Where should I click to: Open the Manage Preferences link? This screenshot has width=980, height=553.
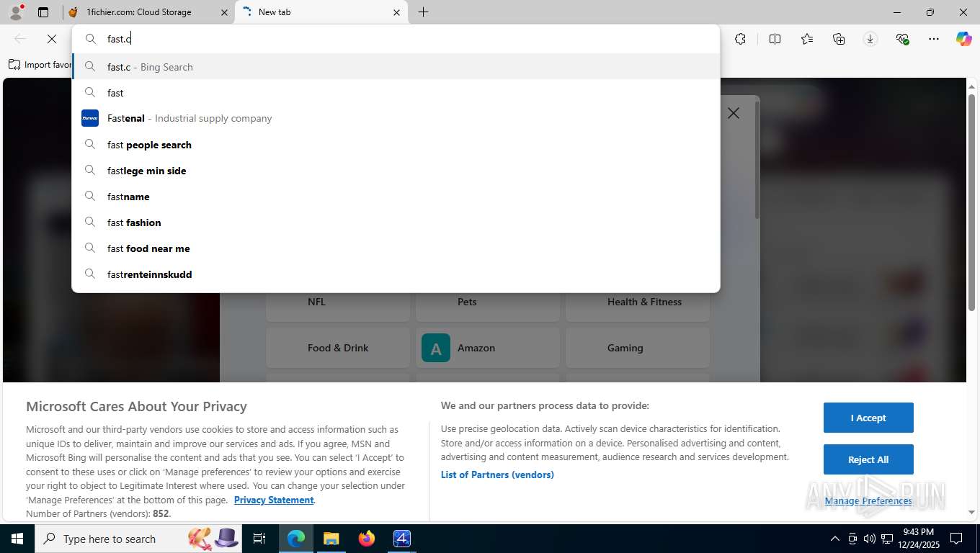click(868, 501)
